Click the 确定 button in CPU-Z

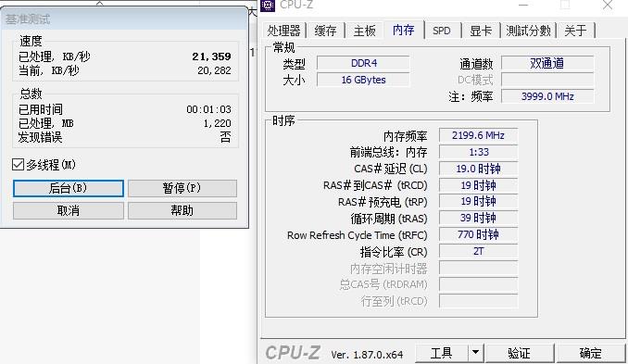(x=590, y=353)
